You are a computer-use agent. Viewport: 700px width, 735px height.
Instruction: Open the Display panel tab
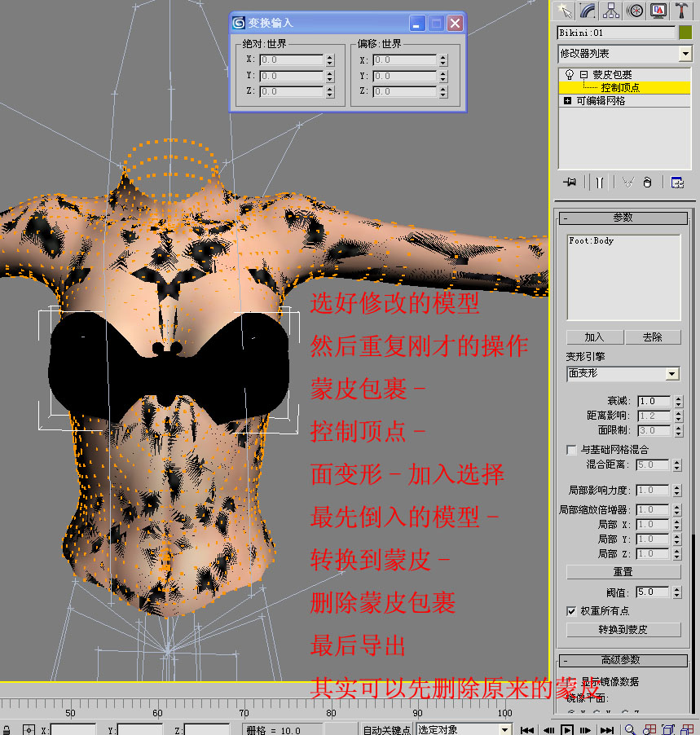tap(658, 11)
